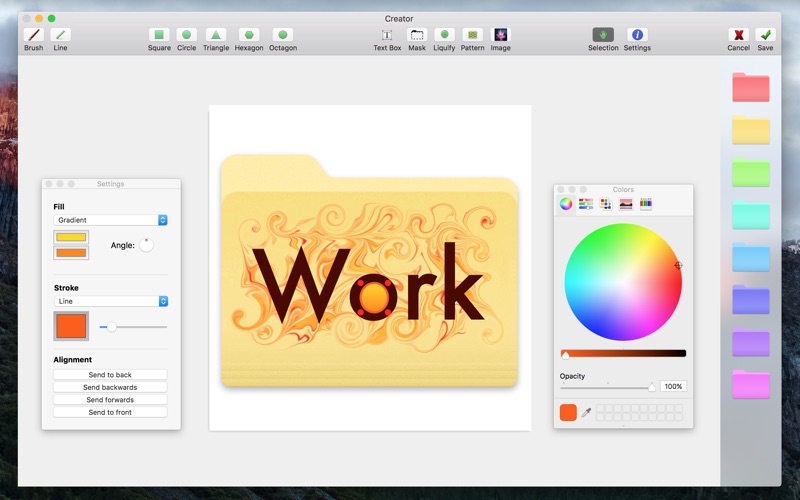The image size is (800, 500).
Task: Activate the Mask tool
Action: [417, 39]
